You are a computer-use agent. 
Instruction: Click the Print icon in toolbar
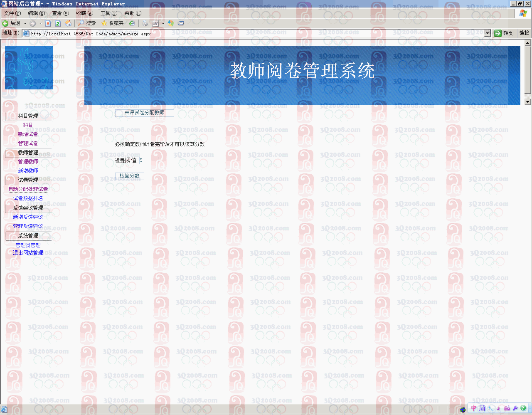pyautogui.click(x=145, y=23)
